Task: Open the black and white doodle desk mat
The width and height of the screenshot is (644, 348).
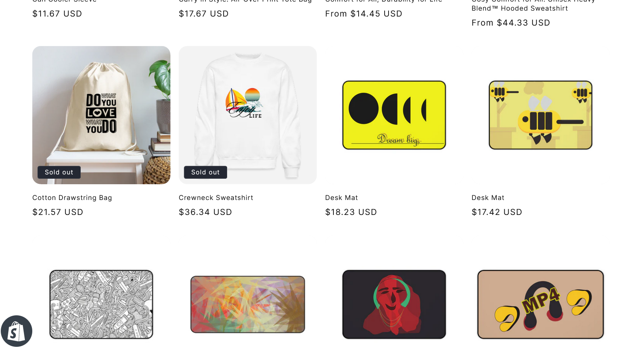Action: coord(101,304)
